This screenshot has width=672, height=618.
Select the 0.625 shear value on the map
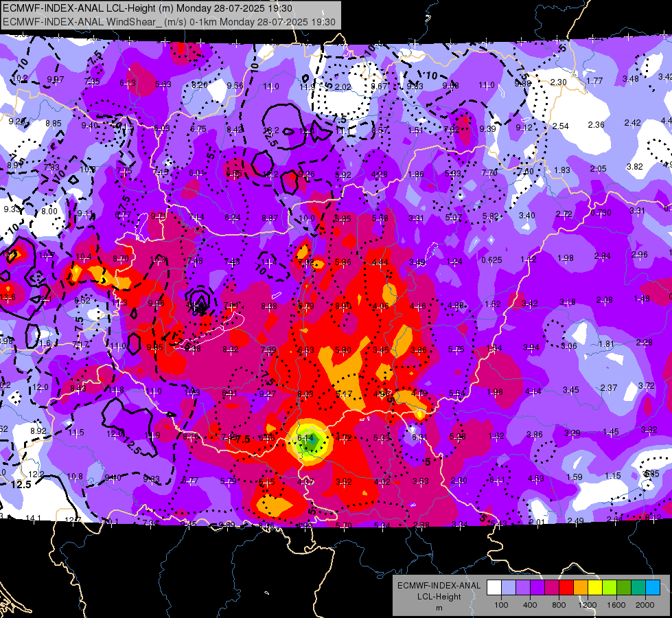coord(491,260)
